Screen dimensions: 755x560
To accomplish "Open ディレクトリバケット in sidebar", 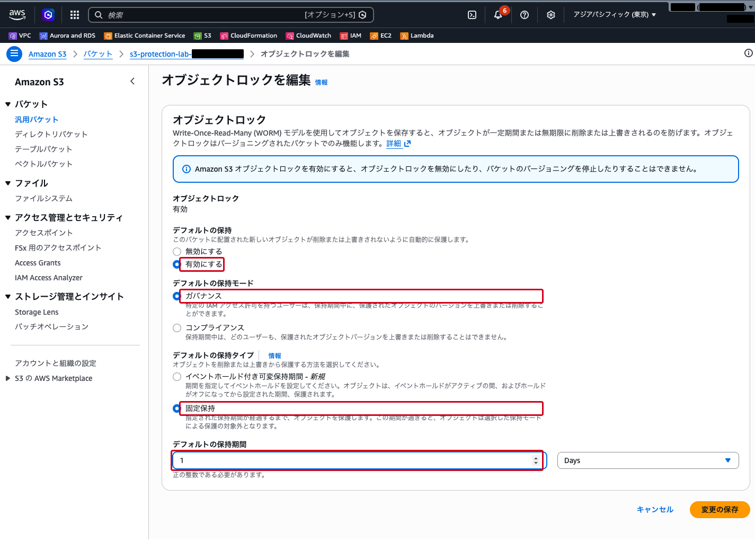I will [51, 135].
